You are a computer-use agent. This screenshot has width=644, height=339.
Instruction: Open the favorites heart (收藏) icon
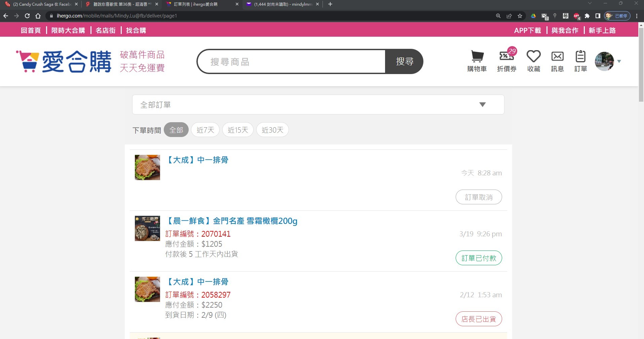[533, 61]
